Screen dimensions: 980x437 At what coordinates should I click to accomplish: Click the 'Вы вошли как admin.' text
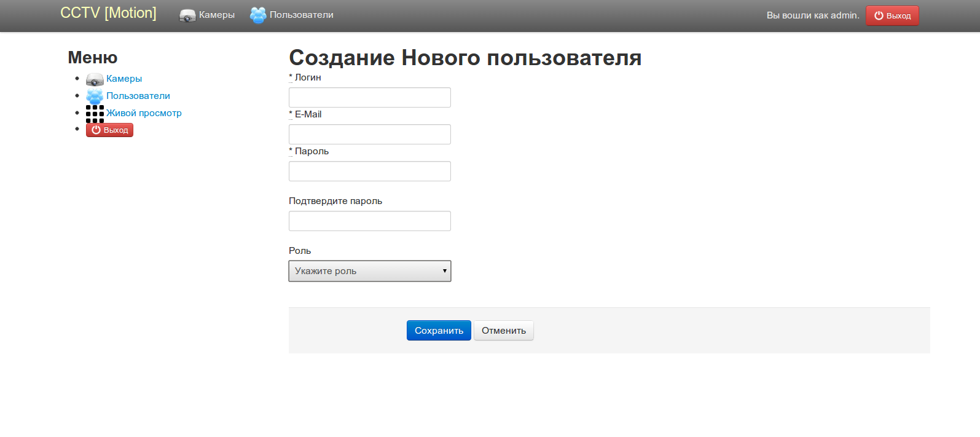813,15
